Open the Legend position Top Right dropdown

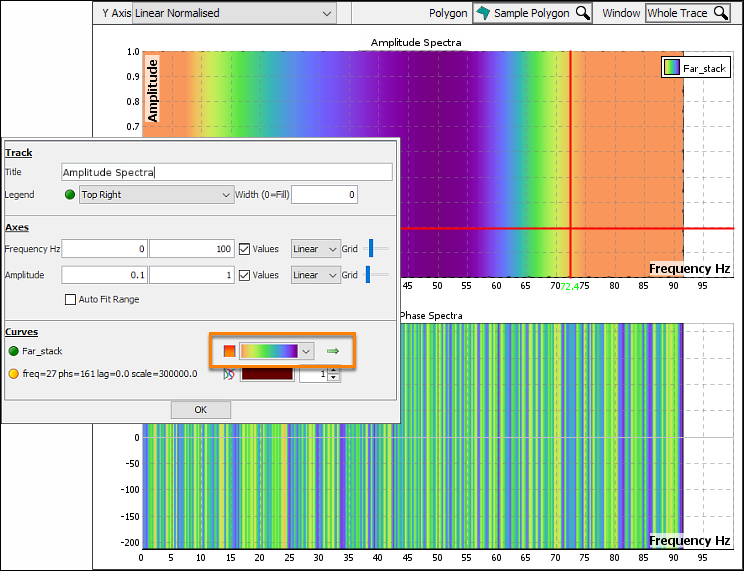tap(157, 195)
